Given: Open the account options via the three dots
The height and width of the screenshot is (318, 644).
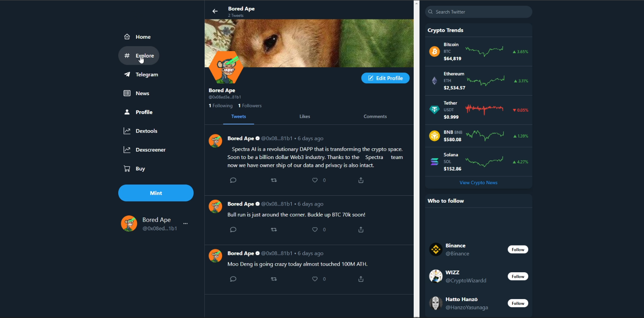Looking at the screenshot, I should [x=185, y=223].
